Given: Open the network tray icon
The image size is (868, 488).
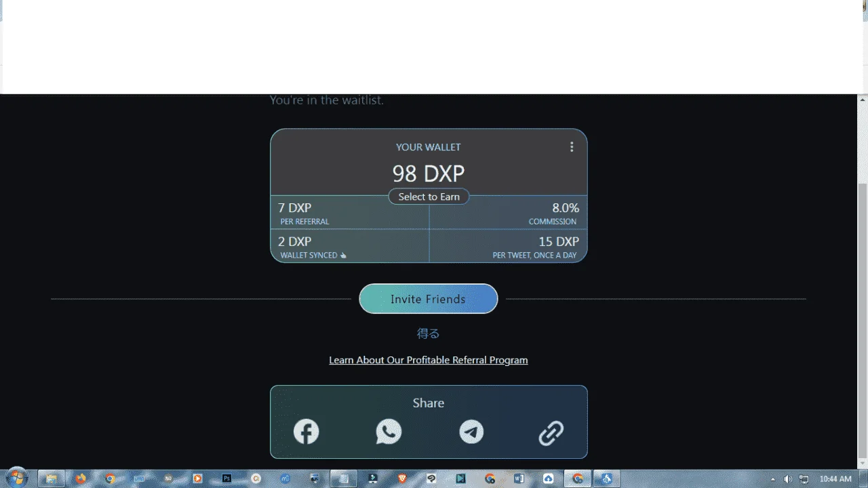Looking at the screenshot, I should pos(804,479).
